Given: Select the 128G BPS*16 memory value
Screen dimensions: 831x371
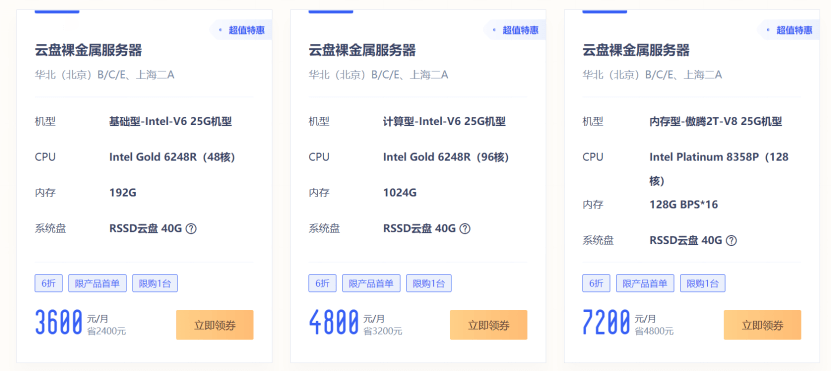Looking at the screenshot, I should tap(684, 205).
